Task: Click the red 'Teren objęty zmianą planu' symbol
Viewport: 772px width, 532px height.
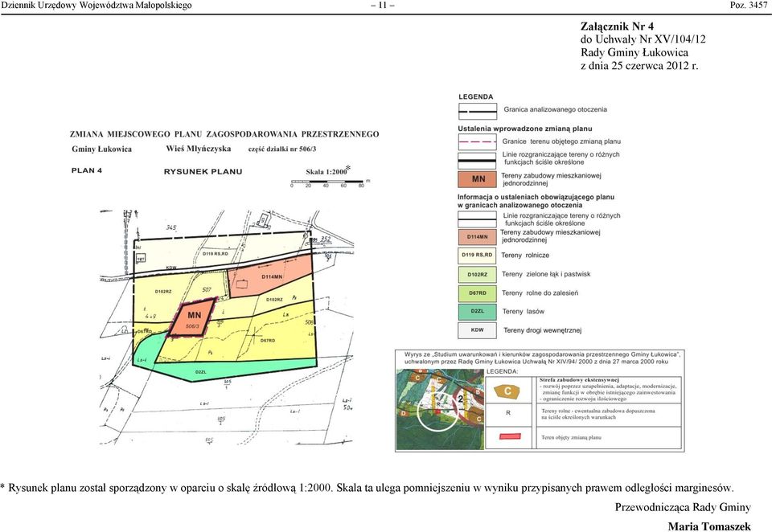Action: 510,436
